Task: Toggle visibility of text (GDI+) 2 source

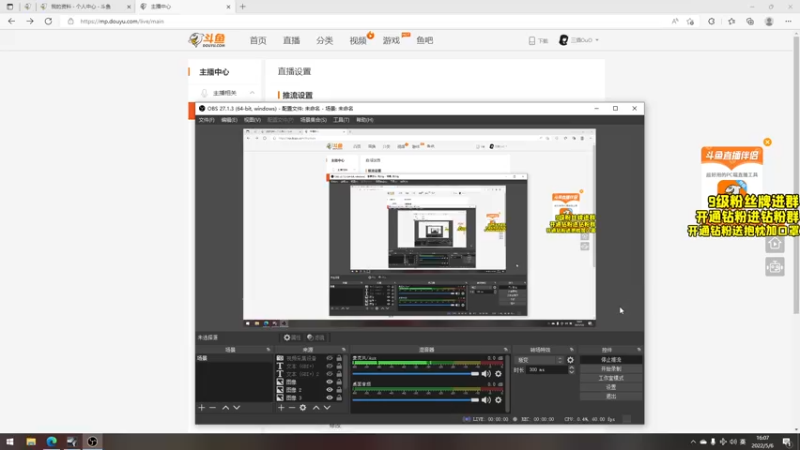Action: (330, 374)
